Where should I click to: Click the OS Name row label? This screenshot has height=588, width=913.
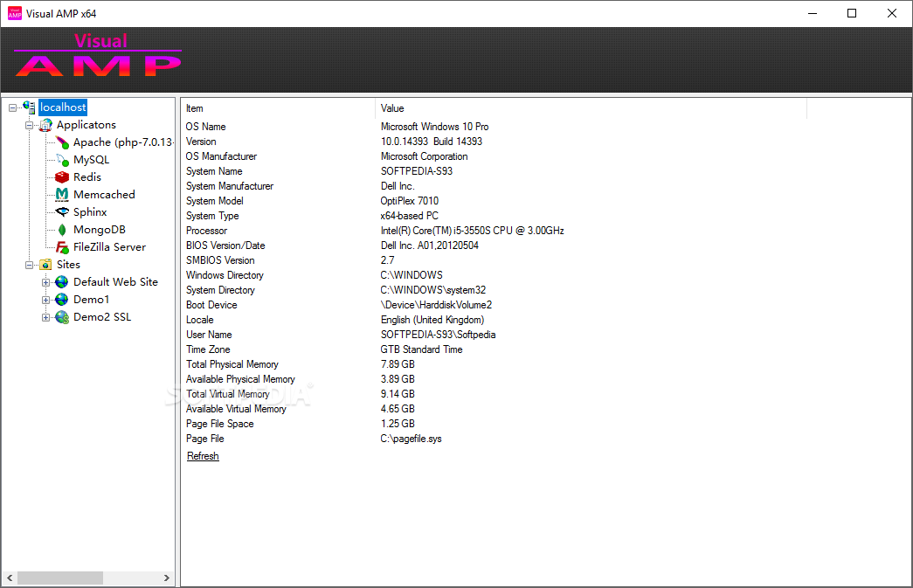pos(205,127)
